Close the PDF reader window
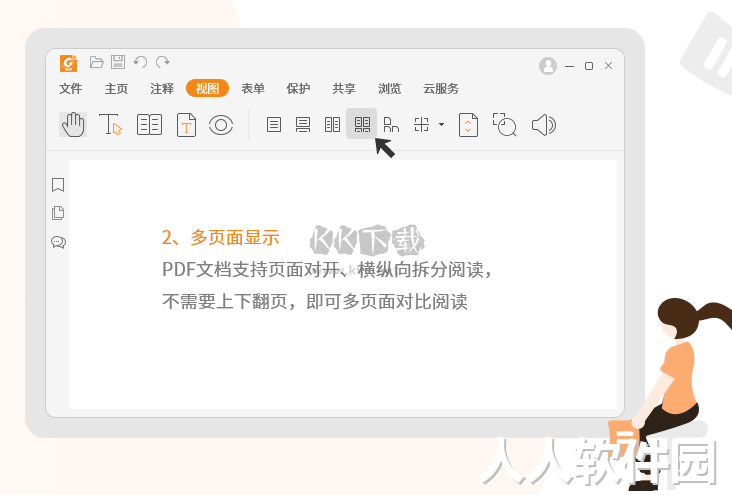The height and width of the screenshot is (495, 732). (608, 66)
